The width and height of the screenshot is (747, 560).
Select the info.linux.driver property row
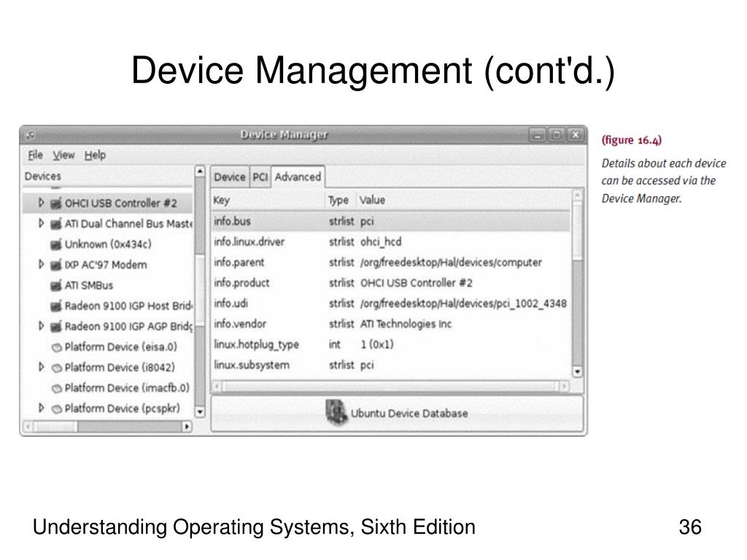click(391, 242)
